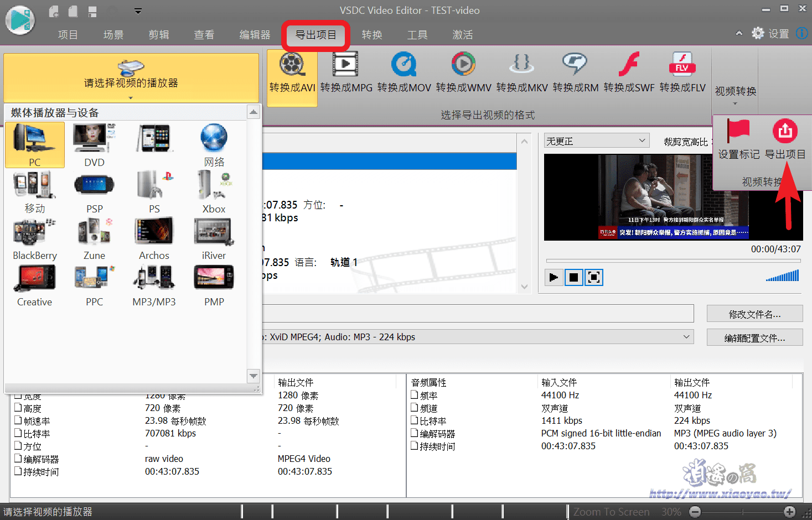Select the PSP device icon
This screenshot has height=520, width=812.
click(95, 191)
